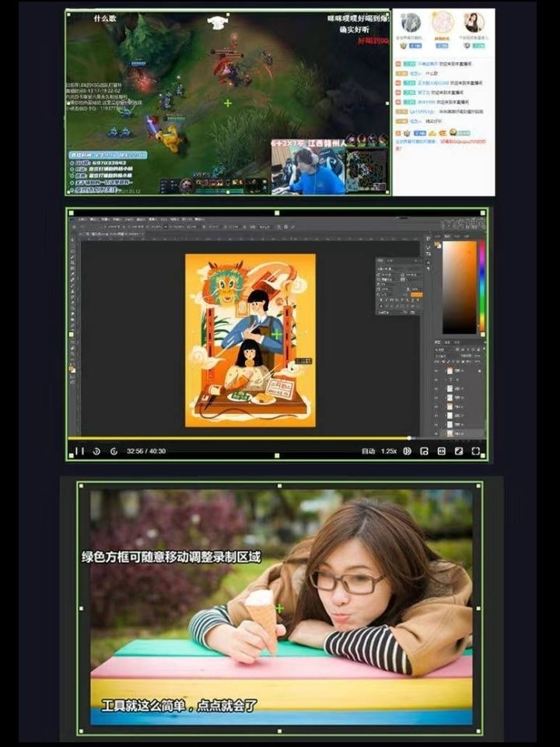Click the top-center handle of Photoshop capture frame
This screenshot has height=747, width=560.
(278, 212)
